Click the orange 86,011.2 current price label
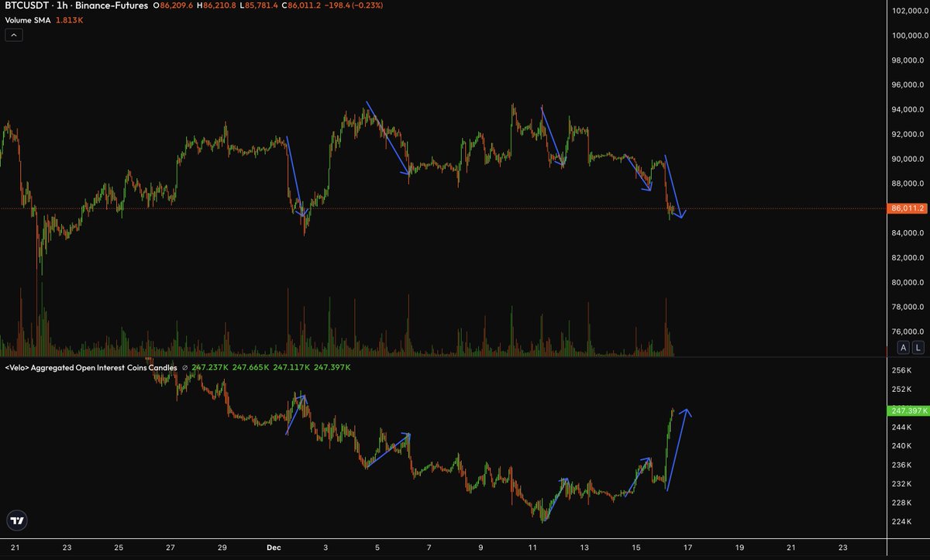930x560 pixels. [908, 208]
